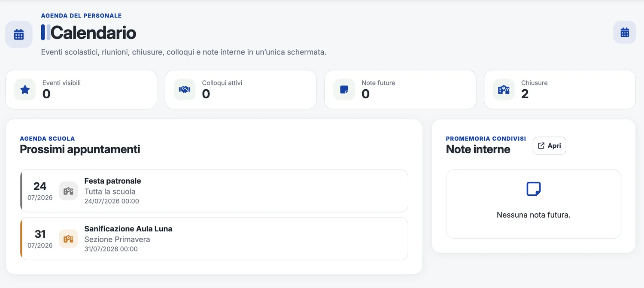Select the Note future stat card
This screenshot has width=644, height=288.
[x=400, y=90]
